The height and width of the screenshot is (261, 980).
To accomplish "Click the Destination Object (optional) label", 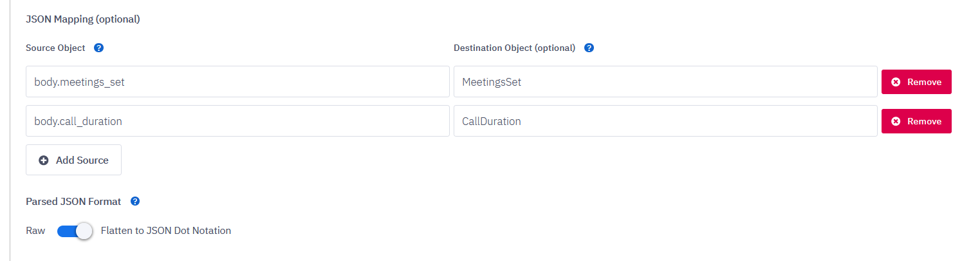I will tap(514, 48).
